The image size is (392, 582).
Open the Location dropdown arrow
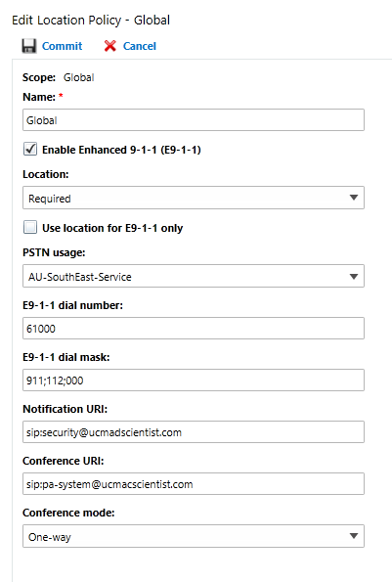pos(354,198)
